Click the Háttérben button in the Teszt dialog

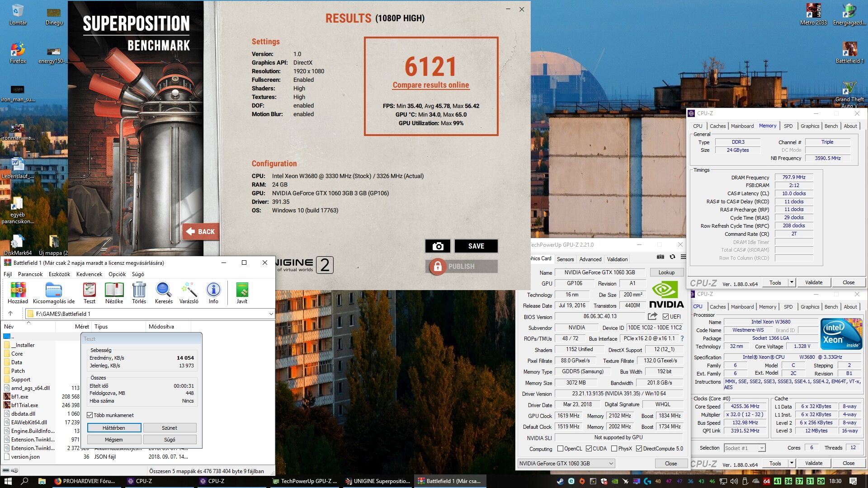pyautogui.click(x=114, y=428)
